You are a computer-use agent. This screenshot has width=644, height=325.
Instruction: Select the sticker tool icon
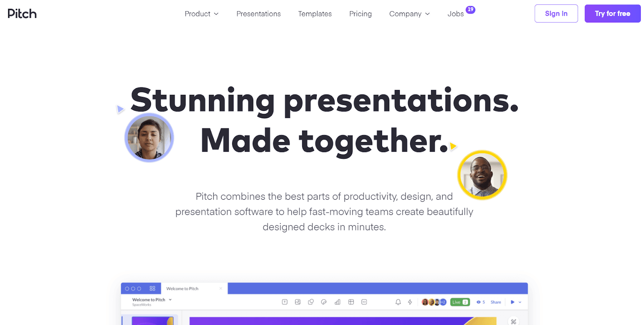[324, 302]
